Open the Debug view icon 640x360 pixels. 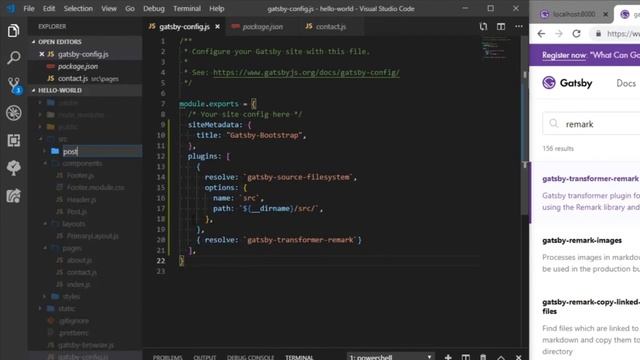[13, 113]
